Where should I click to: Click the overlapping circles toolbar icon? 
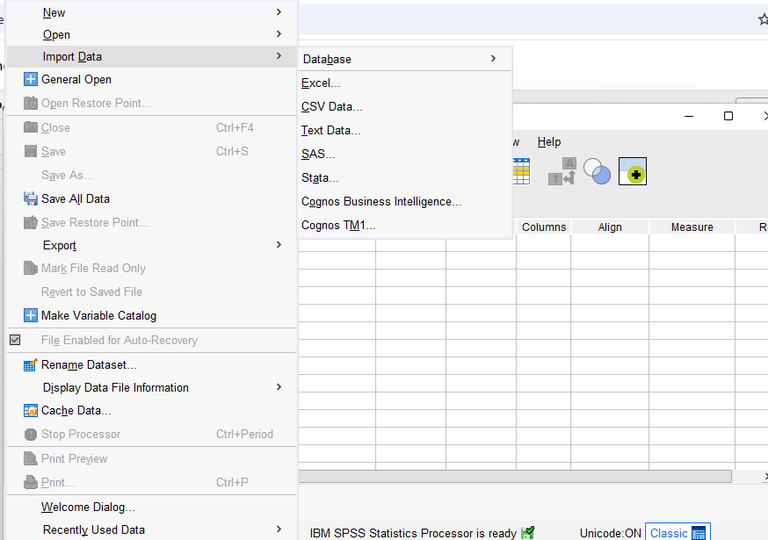(597, 171)
